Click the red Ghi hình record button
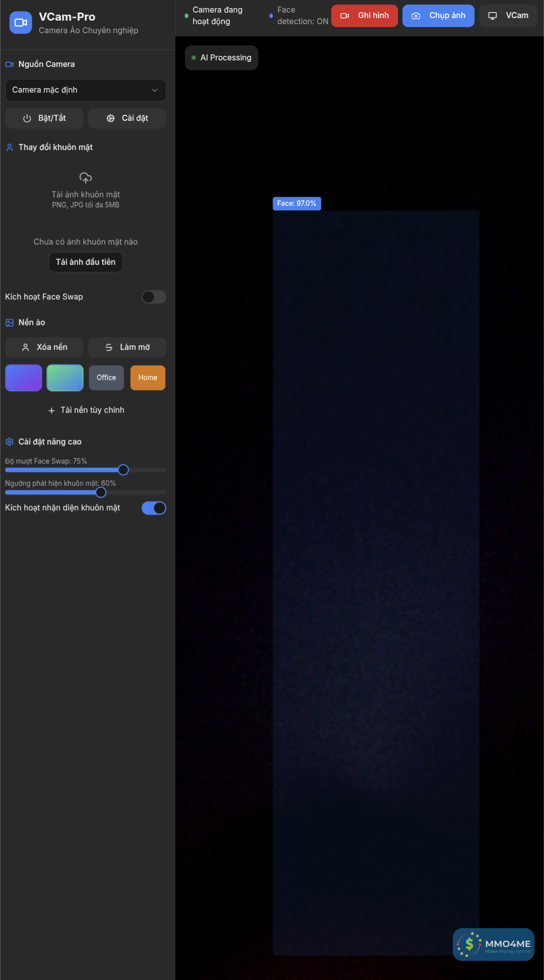 click(365, 16)
